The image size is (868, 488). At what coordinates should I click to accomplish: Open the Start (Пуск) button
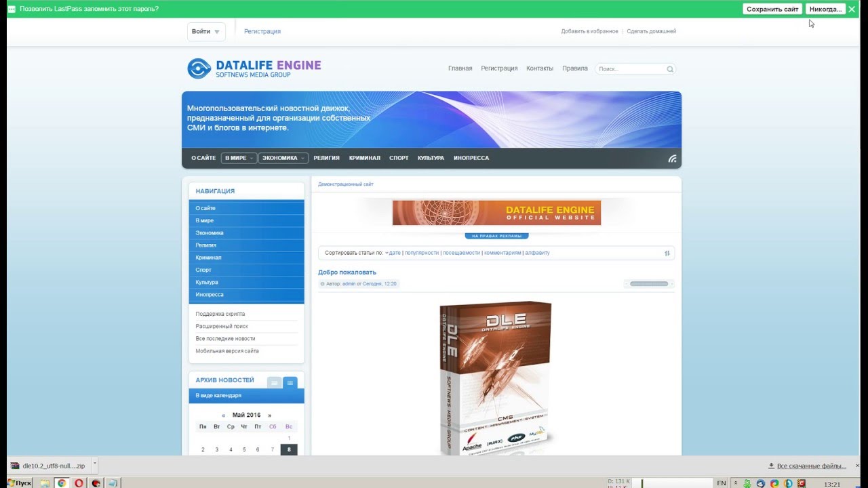[19, 483]
